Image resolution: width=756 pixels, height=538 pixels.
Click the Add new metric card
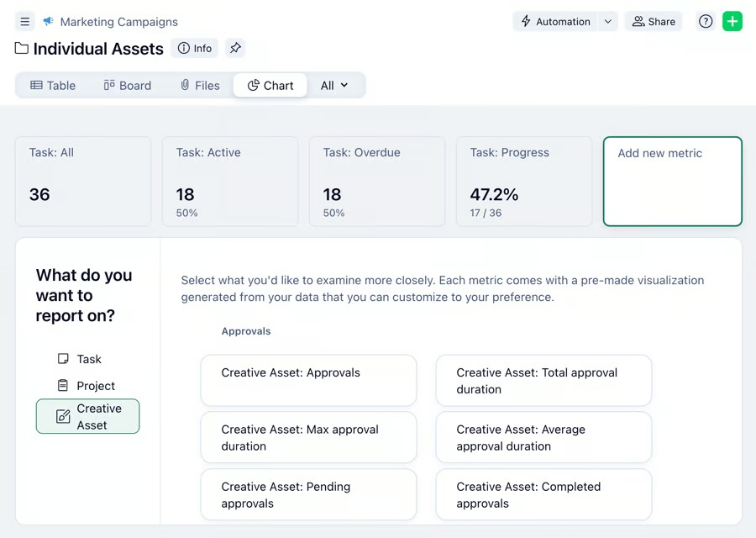(673, 182)
